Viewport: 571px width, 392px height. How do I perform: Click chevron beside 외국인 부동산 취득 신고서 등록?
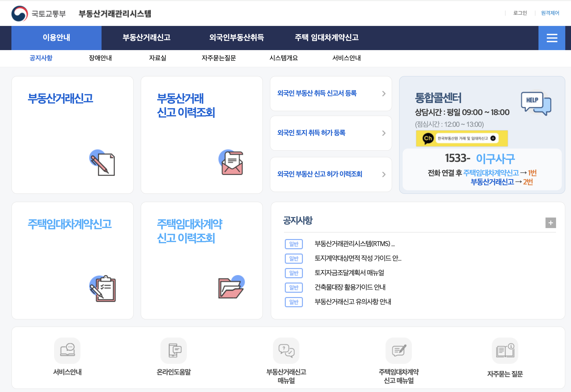click(384, 94)
